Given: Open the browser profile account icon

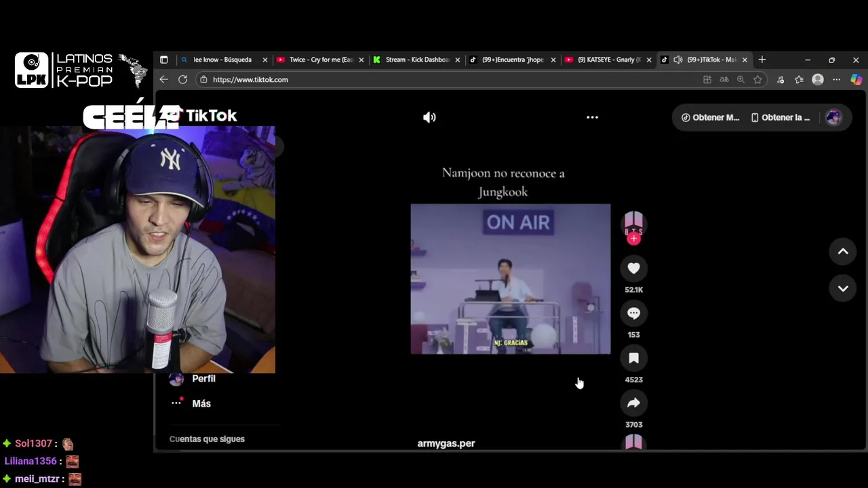Looking at the screenshot, I should click(818, 79).
